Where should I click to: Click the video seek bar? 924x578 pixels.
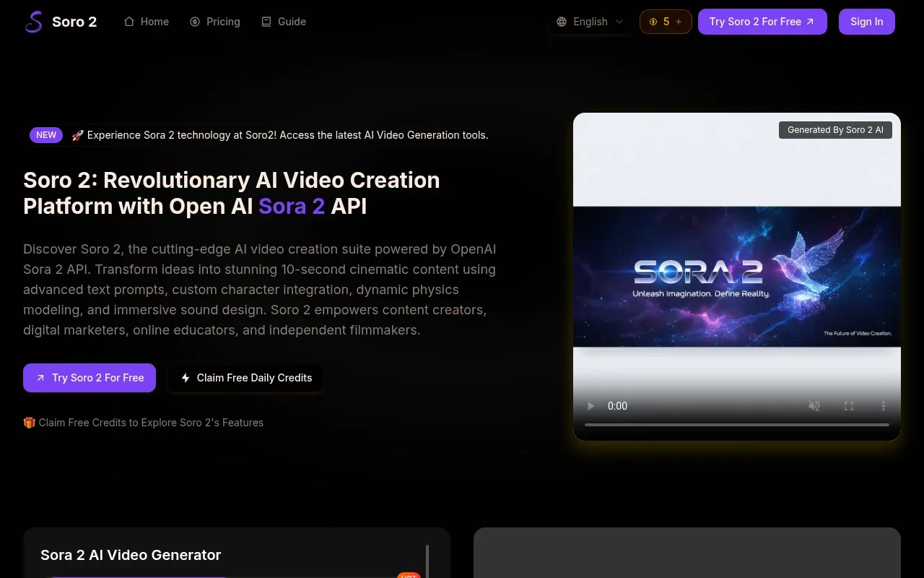click(736, 424)
